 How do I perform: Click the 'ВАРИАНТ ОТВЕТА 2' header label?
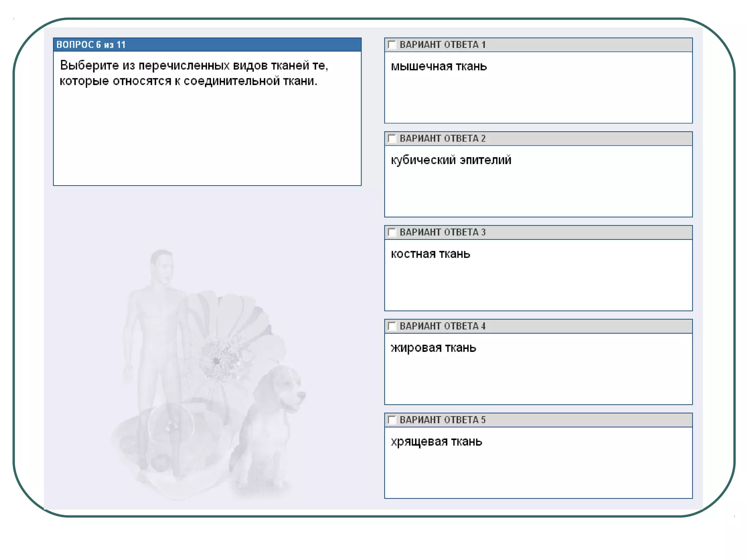(442, 139)
